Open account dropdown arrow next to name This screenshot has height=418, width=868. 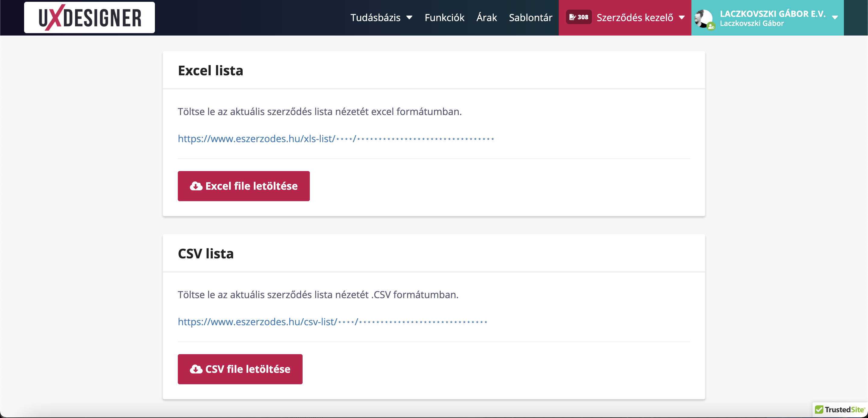coord(835,17)
